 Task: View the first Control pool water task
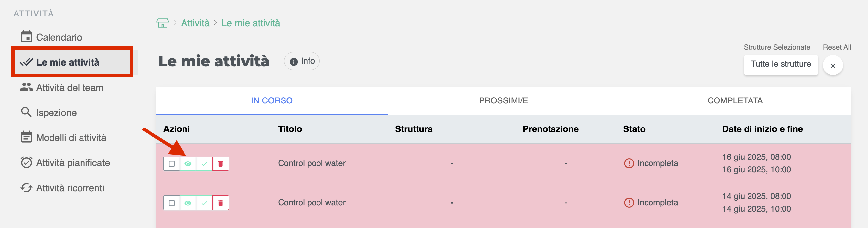[188, 164]
